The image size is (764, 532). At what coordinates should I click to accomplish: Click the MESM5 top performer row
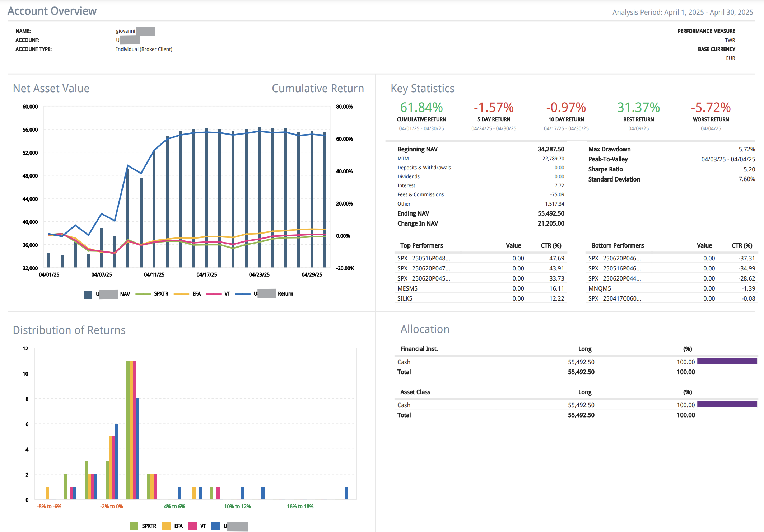click(407, 288)
